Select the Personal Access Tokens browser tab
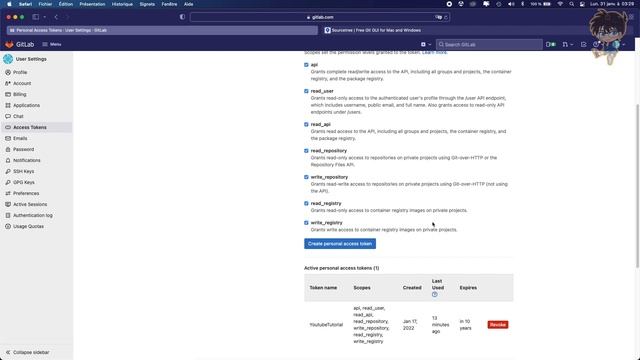The height and width of the screenshot is (360, 640). [x=162, y=30]
